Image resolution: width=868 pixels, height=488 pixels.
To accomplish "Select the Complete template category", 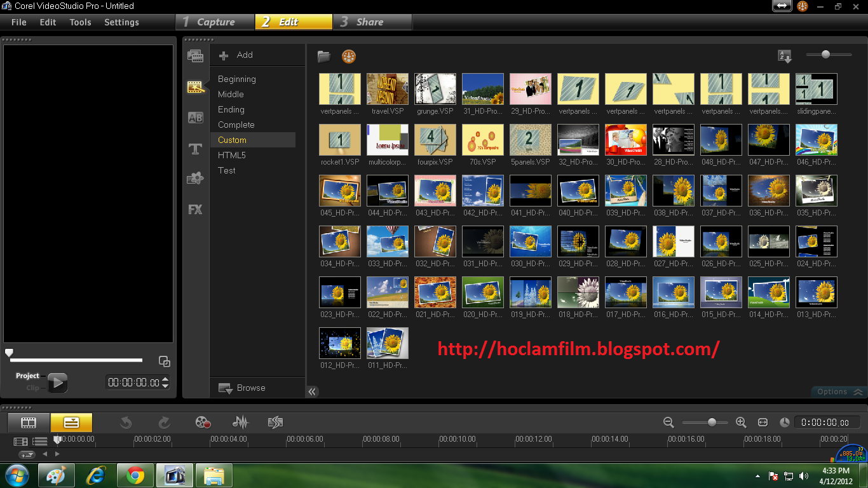I will (236, 125).
